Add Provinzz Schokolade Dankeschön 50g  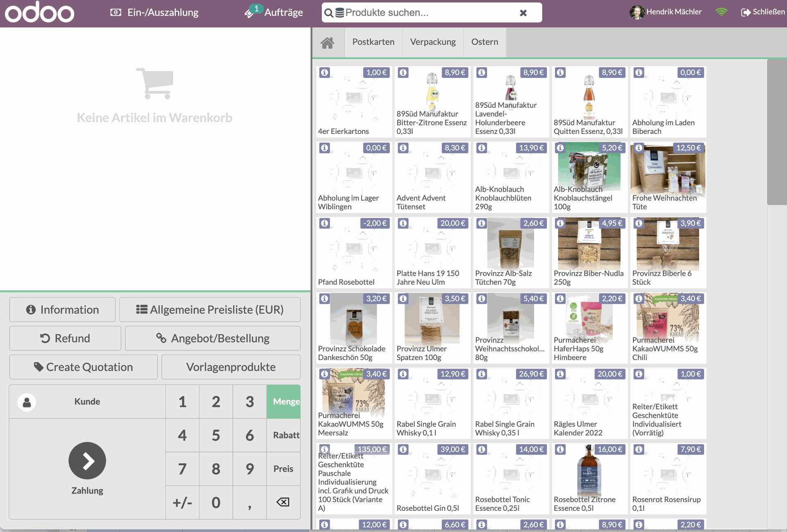coord(354,328)
